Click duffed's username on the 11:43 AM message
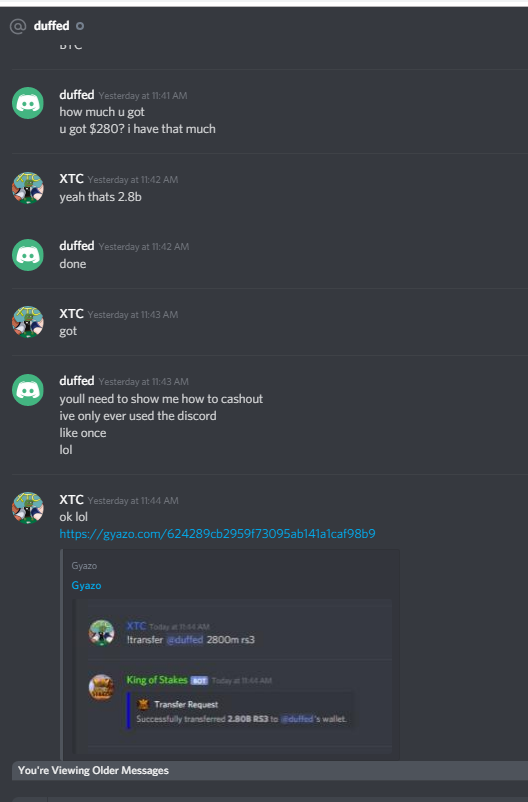 [x=77, y=381]
